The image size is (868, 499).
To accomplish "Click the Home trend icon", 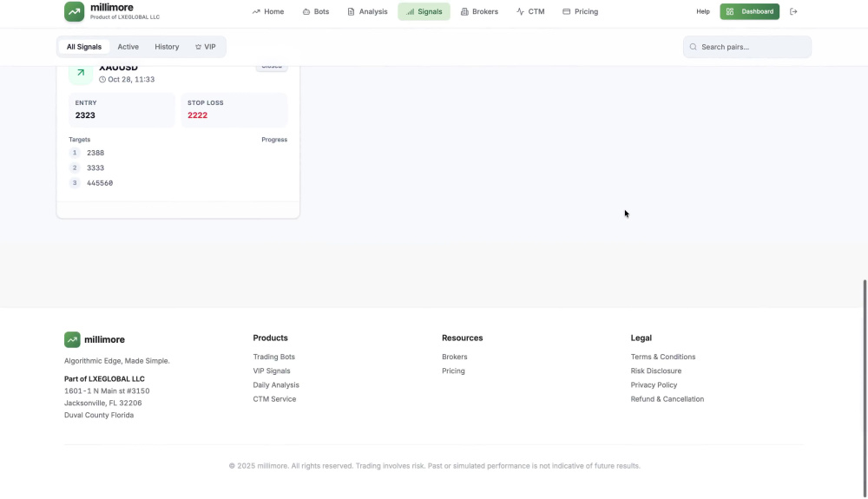I will pos(256,11).
